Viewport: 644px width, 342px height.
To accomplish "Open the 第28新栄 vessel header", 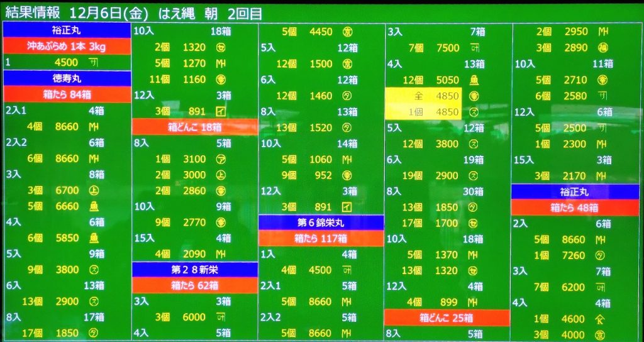I will 194,270.
